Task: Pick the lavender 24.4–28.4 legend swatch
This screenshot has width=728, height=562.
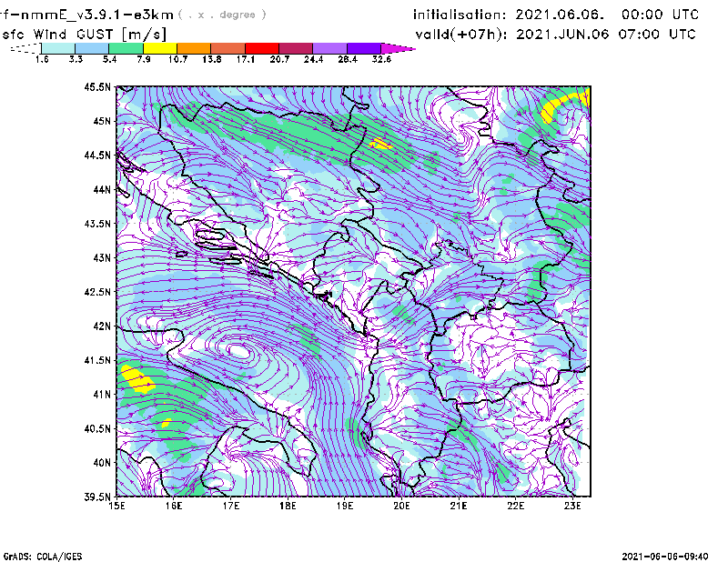Action: click(329, 48)
